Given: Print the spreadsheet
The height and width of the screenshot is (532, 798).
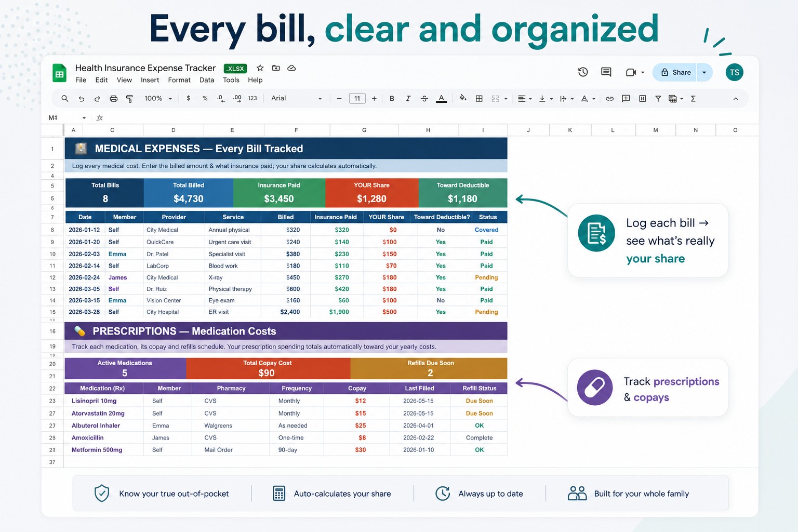Looking at the screenshot, I should (x=113, y=98).
